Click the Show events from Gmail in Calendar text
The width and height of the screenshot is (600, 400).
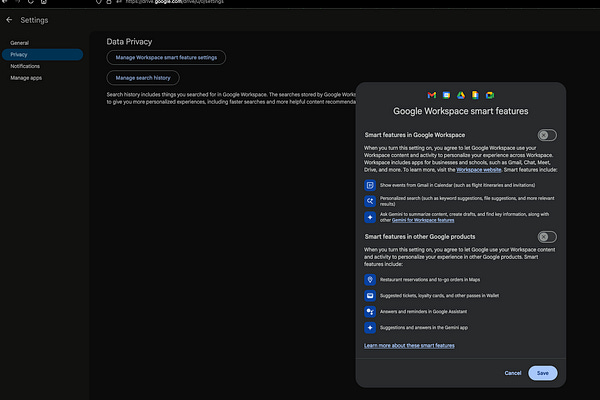(457, 185)
